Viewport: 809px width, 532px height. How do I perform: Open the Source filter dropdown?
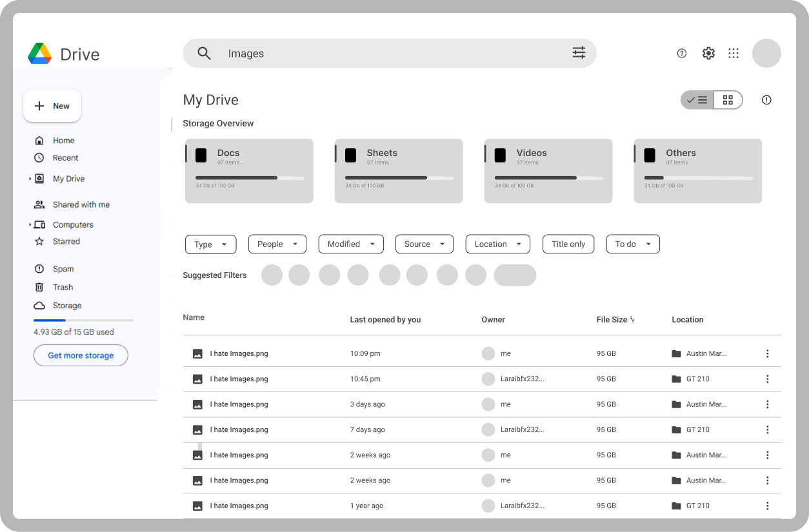(x=424, y=244)
